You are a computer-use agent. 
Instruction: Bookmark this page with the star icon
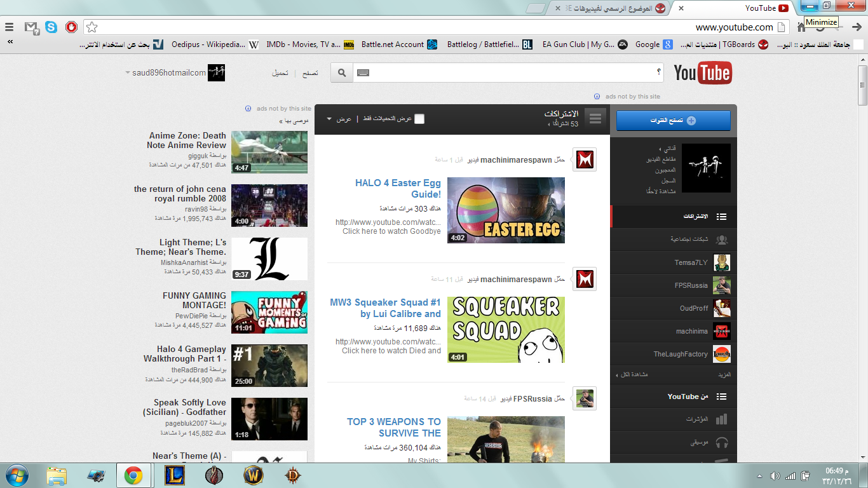pos(92,27)
